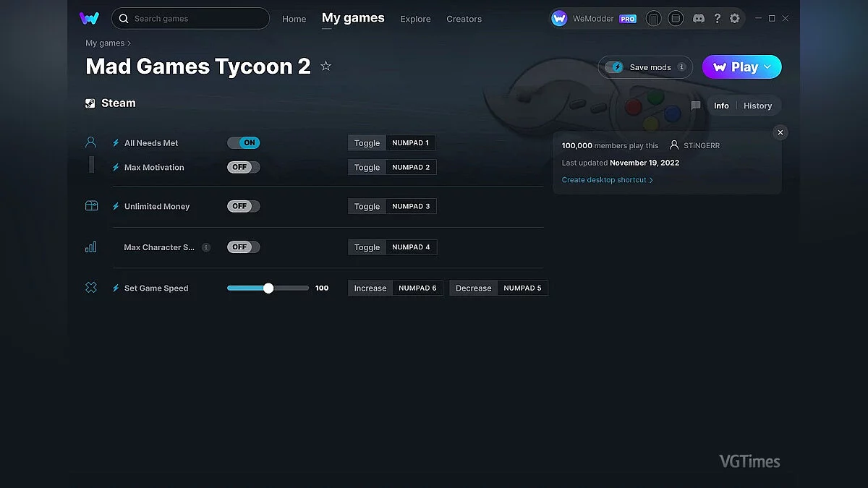Click the Increase game speed button
Screen dimensions: 868x488
[x=370, y=288]
